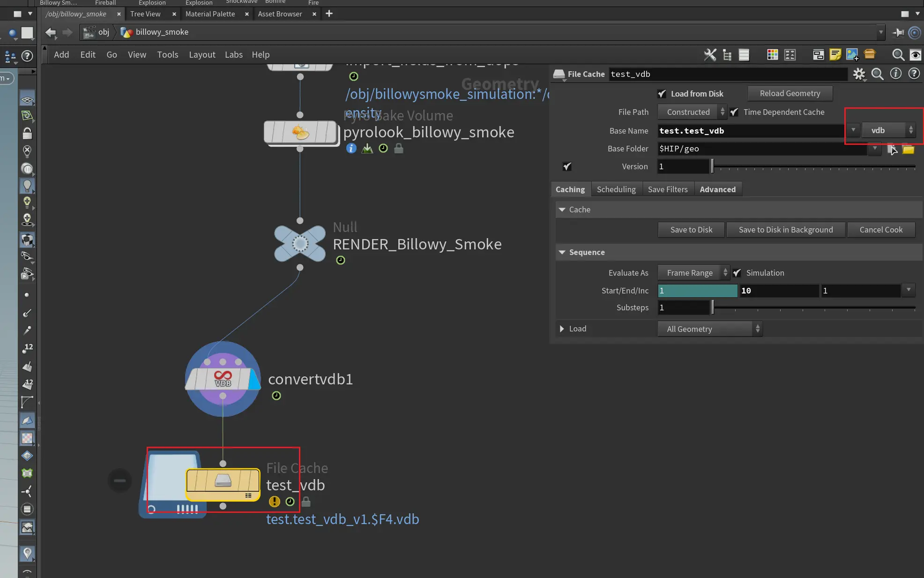Click the help question mark in left sidebar
Viewport: 924px width, 578px height.
click(x=27, y=56)
